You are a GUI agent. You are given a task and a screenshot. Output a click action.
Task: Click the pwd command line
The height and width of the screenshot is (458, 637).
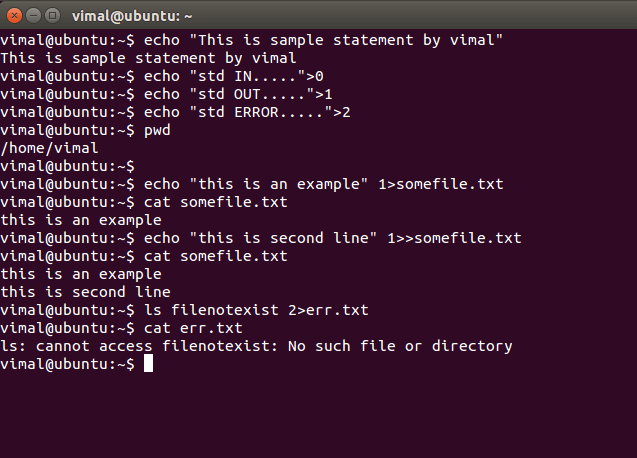pyautogui.click(x=157, y=130)
